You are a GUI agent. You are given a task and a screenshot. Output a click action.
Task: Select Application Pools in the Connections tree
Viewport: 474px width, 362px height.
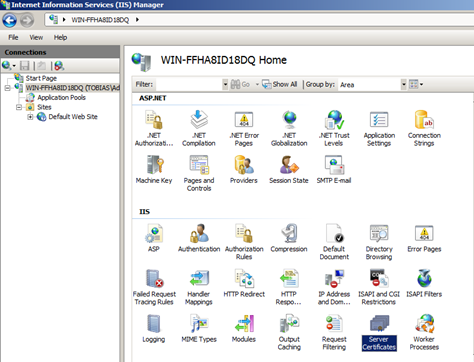61,97
